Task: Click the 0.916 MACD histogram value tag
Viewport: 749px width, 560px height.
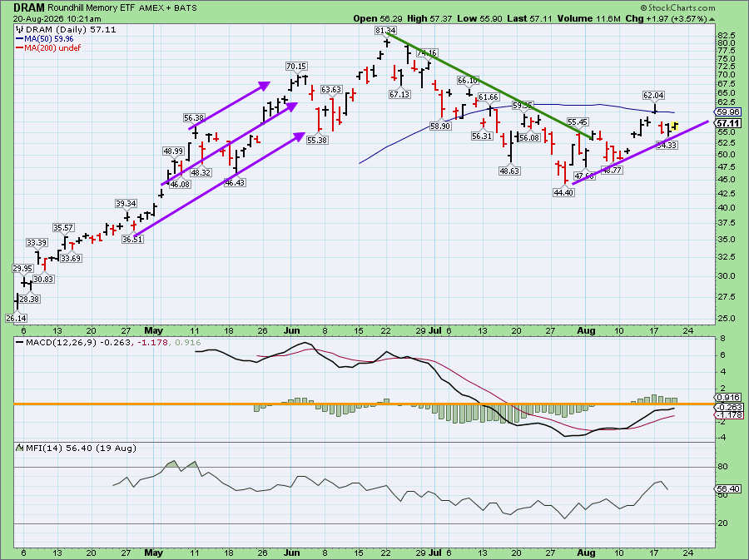Action: pos(728,397)
